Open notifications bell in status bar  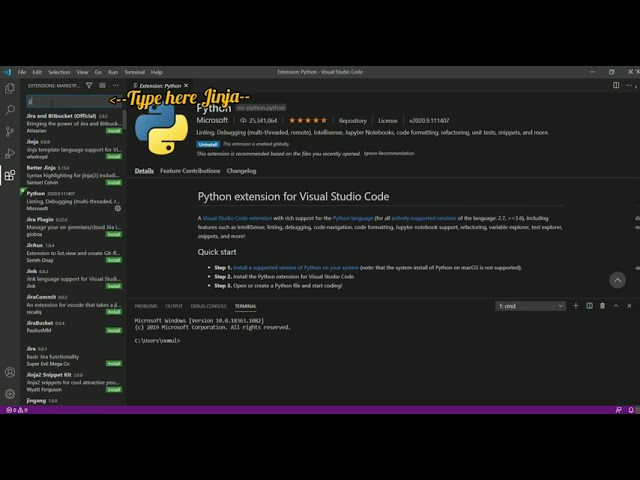[x=631, y=410]
